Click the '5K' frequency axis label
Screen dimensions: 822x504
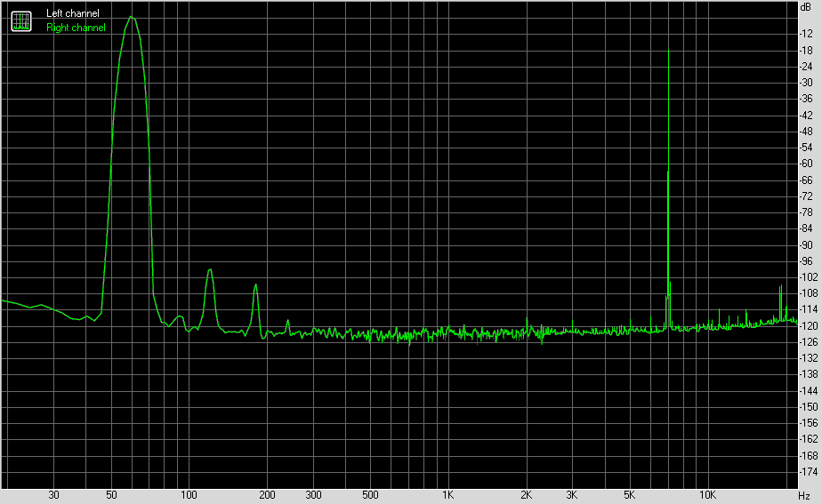pos(630,495)
